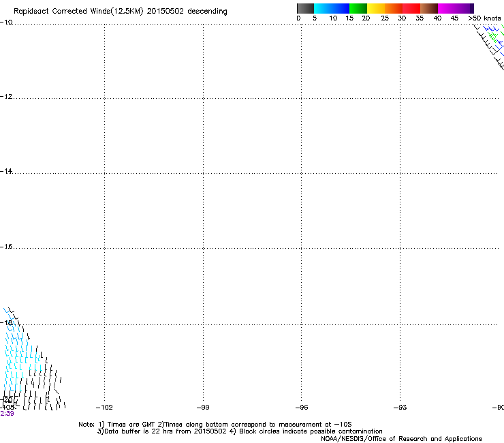Click the '-102' longitude axis label

click(x=104, y=408)
